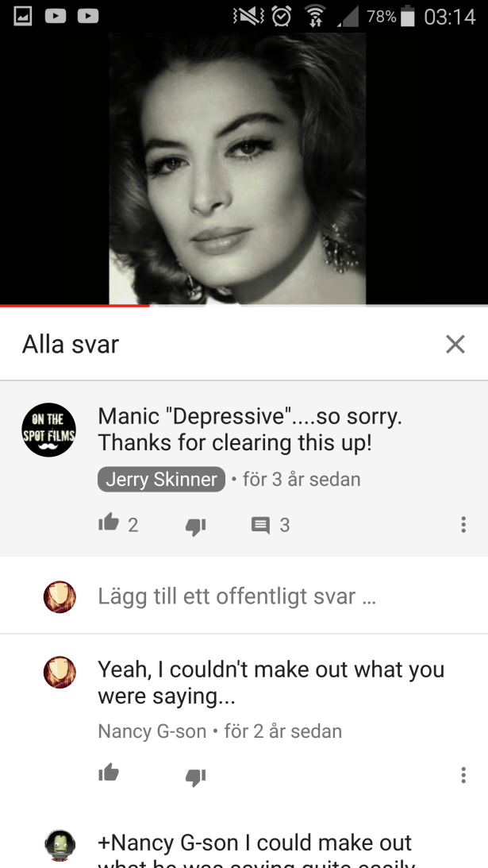Dislike Jerry Skinner's comment with thumbs down
This screenshot has height=868, width=488.
pyautogui.click(x=195, y=527)
